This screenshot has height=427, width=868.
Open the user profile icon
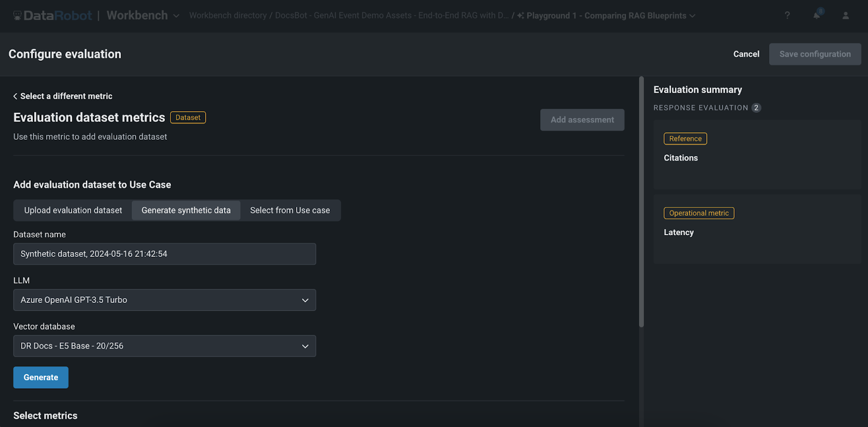coord(845,16)
